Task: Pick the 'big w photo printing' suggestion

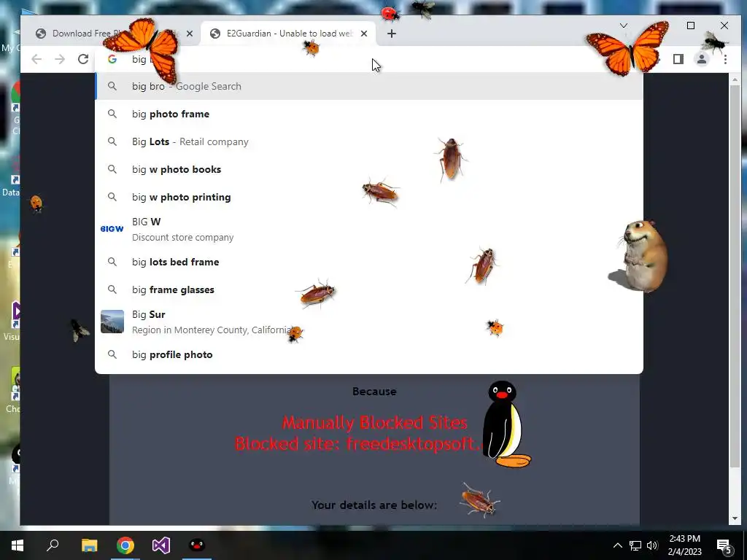Action: [369, 197]
